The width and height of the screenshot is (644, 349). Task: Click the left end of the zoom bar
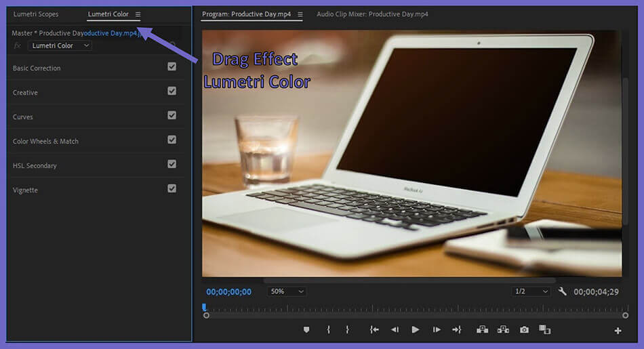point(206,315)
